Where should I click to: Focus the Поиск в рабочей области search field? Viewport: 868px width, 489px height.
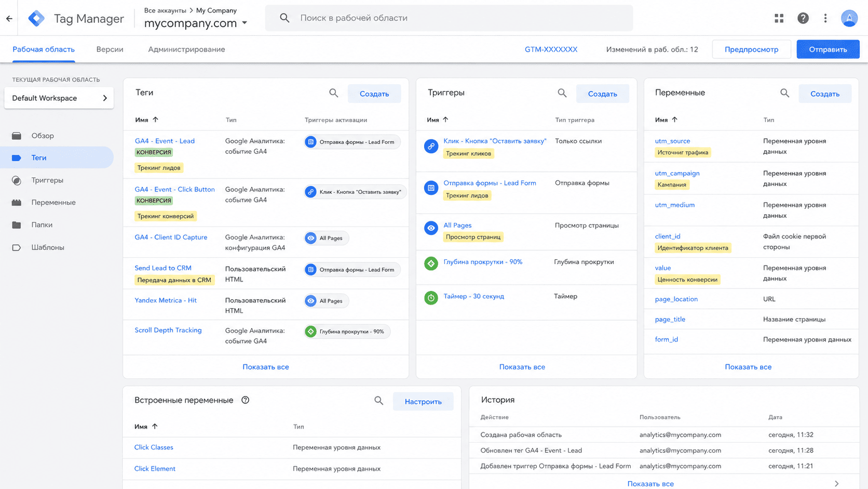[449, 18]
